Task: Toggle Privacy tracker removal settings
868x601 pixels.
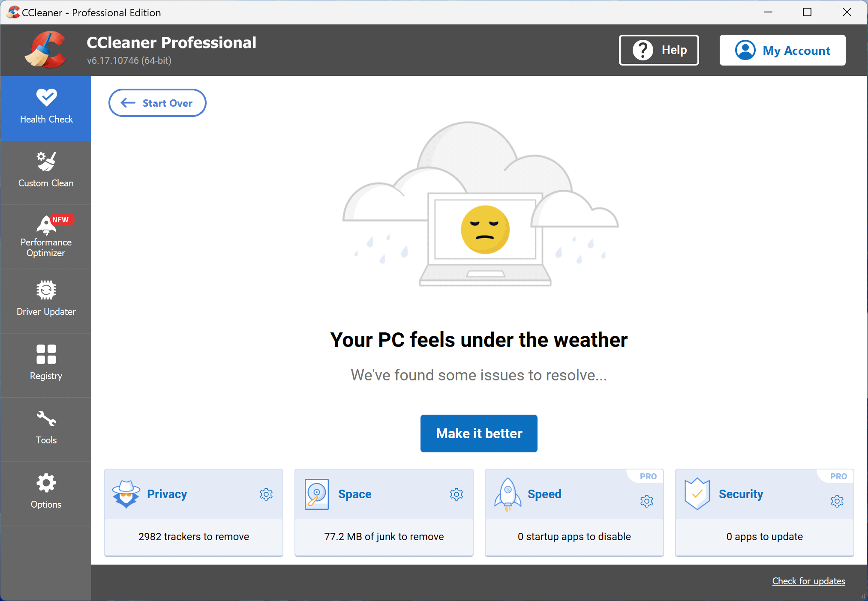Action: [x=266, y=493]
